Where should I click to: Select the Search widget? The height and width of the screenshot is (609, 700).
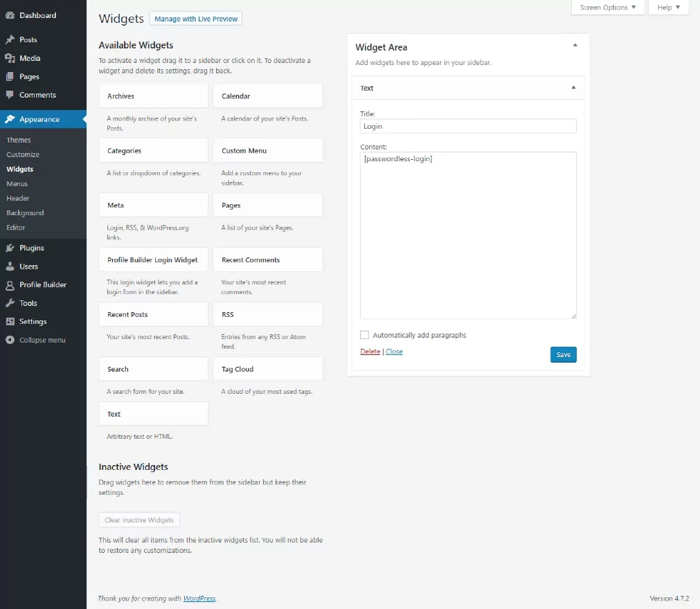coord(153,369)
